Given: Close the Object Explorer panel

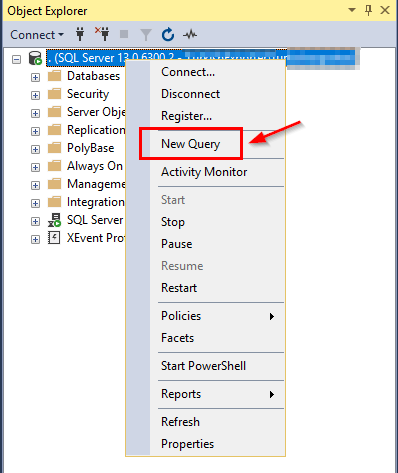Looking at the screenshot, I should click(385, 10).
